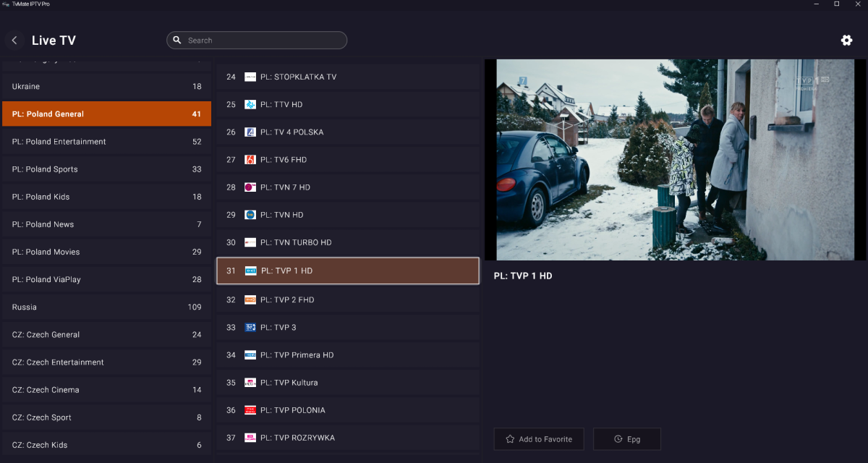
Task: Select PL: STOPKLATKA TV channel
Action: point(347,77)
